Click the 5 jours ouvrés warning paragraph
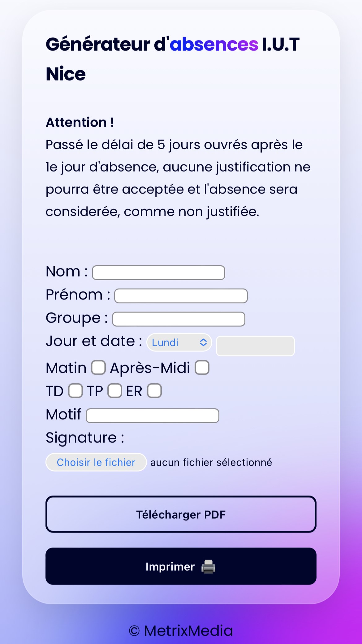This screenshot has width=362, height=644. 178,178
